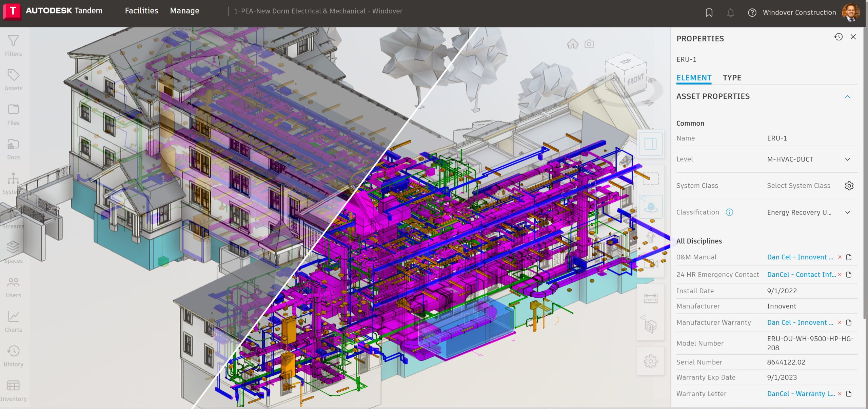Click the notifications bell icon
The width and height of the screenshot is (868, 409).
tap(731, 12)
